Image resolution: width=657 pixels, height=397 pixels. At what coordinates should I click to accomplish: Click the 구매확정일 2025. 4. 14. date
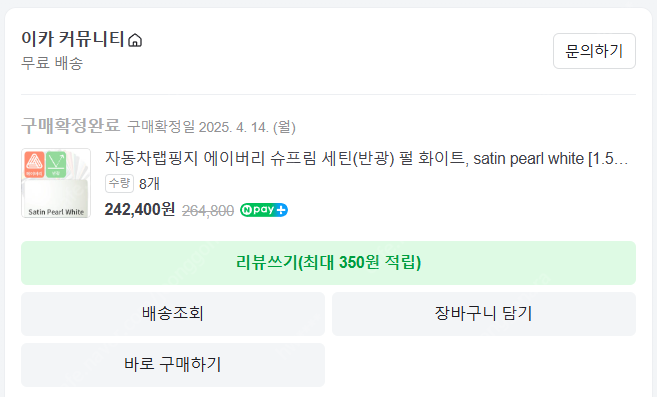click(x=212, y=127)
